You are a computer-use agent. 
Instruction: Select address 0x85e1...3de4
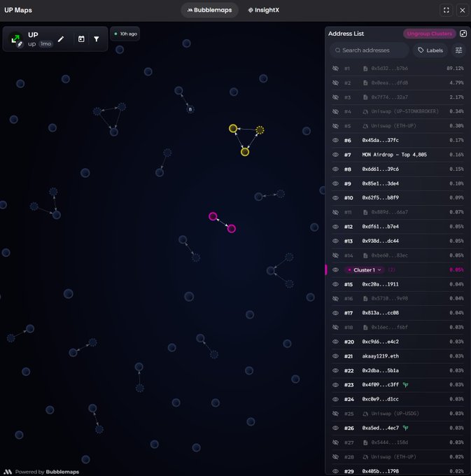coord(380,183)
